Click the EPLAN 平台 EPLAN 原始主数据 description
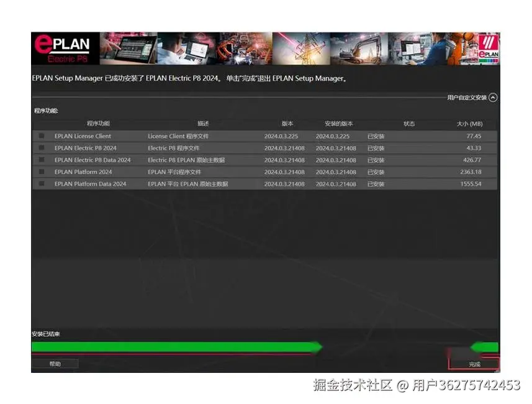The image size is (532, 404). click(187, 183)
